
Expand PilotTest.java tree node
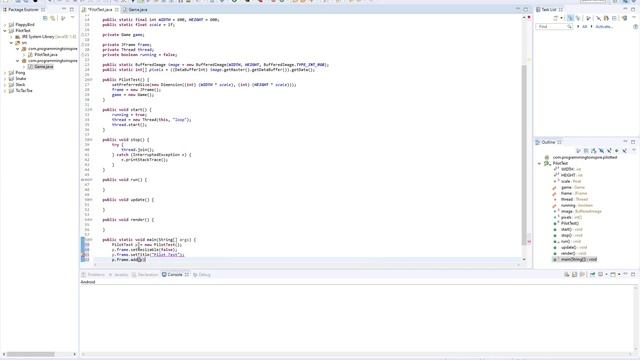click(24, 55)
